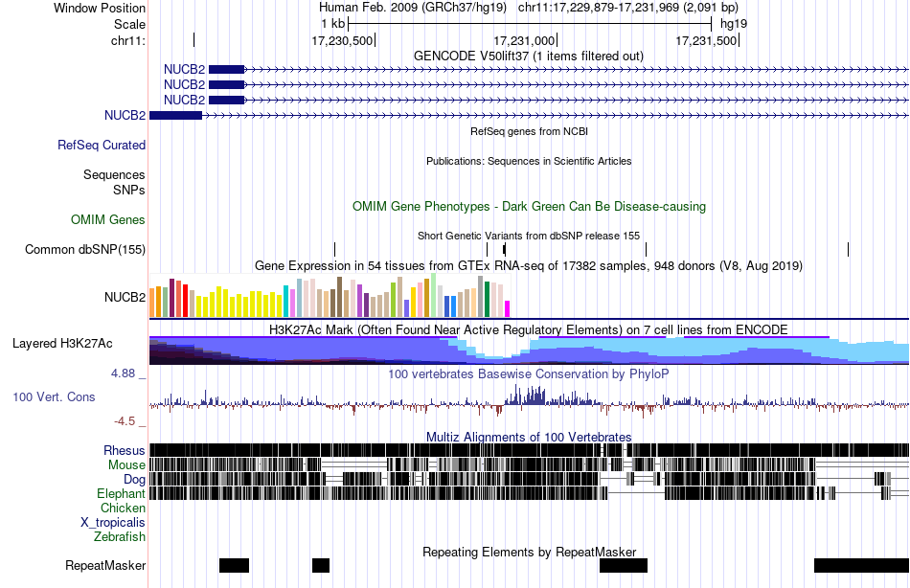This screenshot has height=588, width=910.
Task: Click the Sequences SNPs track label
Action: [114, 182]
